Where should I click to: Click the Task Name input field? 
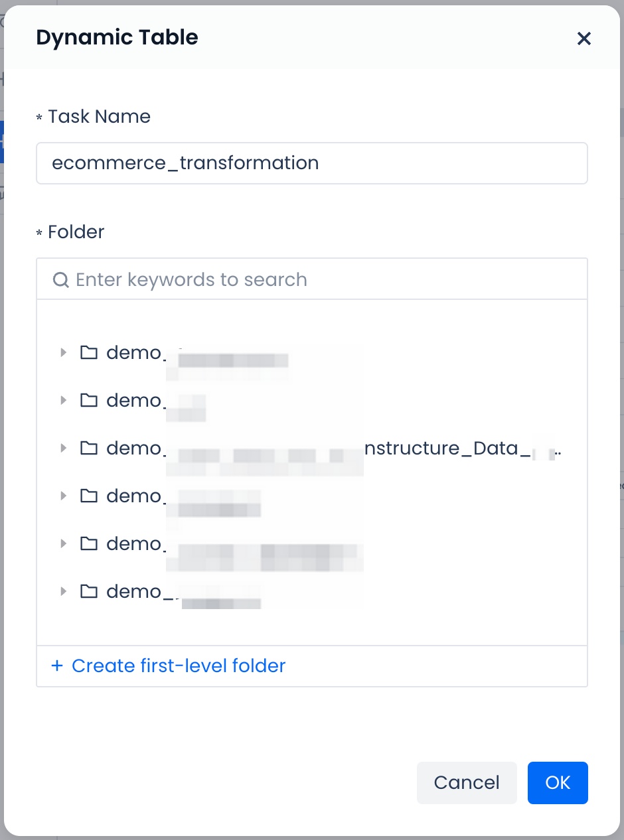coord(311,163)
